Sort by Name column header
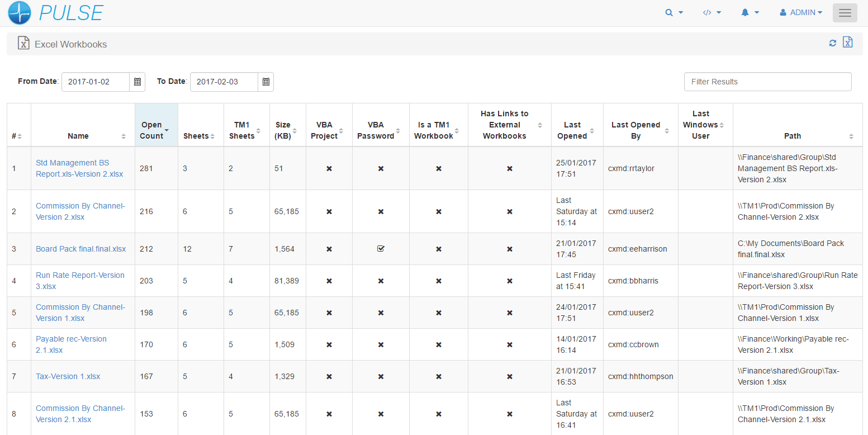Viewport: 868px width, 435px height. point(82,136)
